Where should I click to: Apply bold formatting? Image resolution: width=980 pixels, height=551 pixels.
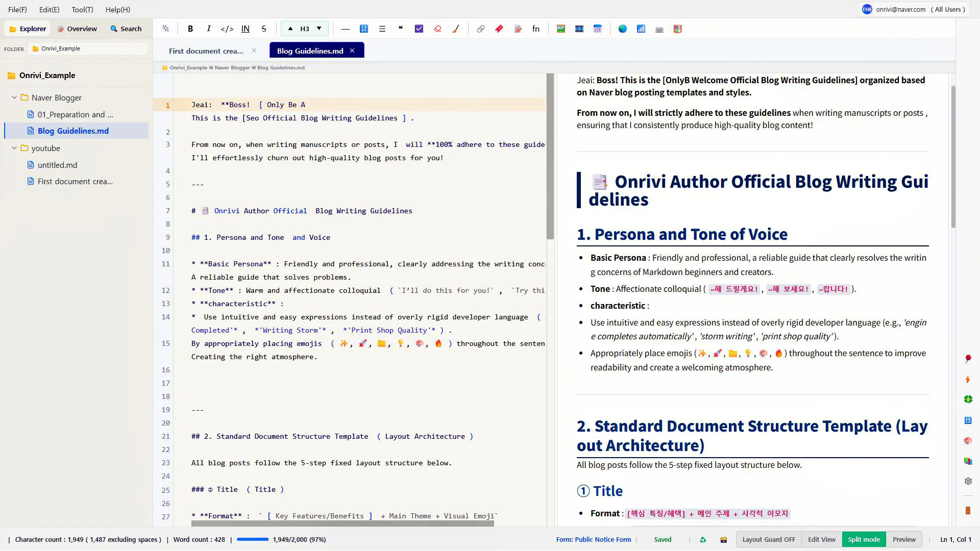(x=190, y=29)
